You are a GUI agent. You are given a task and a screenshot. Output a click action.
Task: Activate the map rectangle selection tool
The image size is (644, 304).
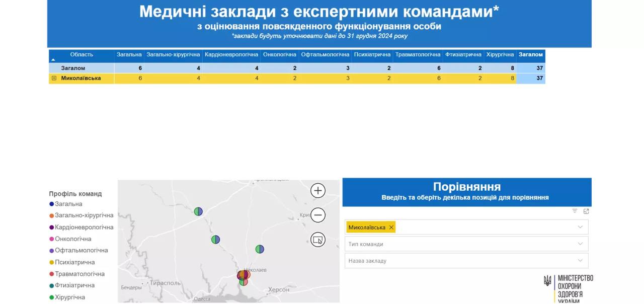point(318,240)
